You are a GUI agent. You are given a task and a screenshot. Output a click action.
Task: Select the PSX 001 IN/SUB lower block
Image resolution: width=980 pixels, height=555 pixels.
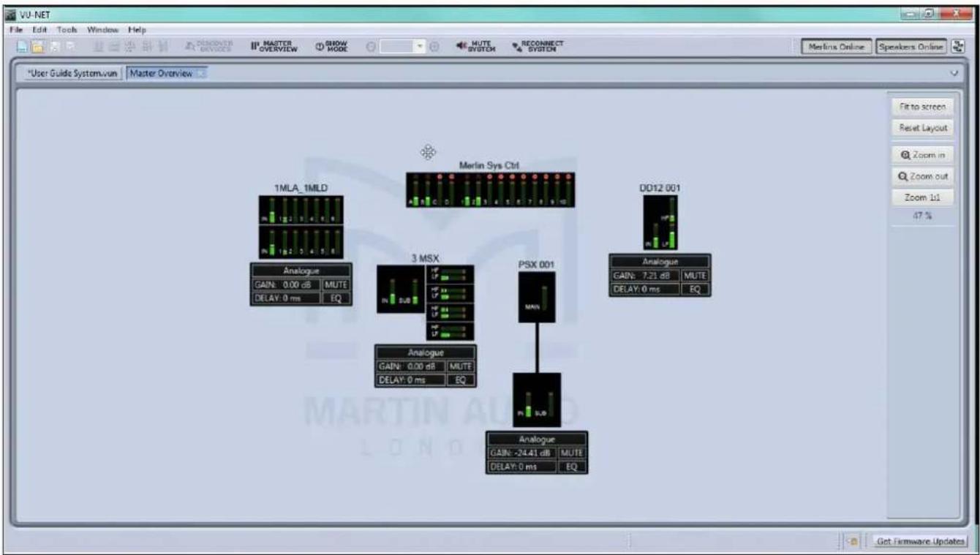click(537, 400)
